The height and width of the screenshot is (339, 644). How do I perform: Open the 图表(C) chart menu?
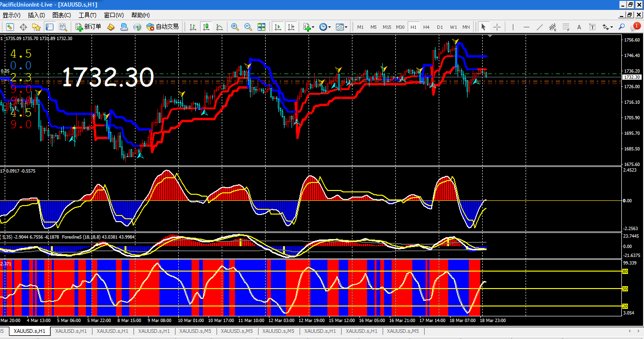pyautogui.click(x=61, y=15)
